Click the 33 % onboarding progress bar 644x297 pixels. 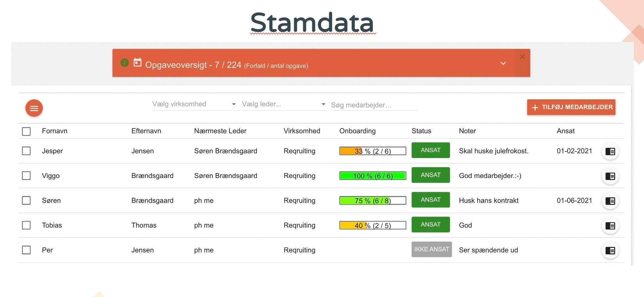[x=373, y=151]
